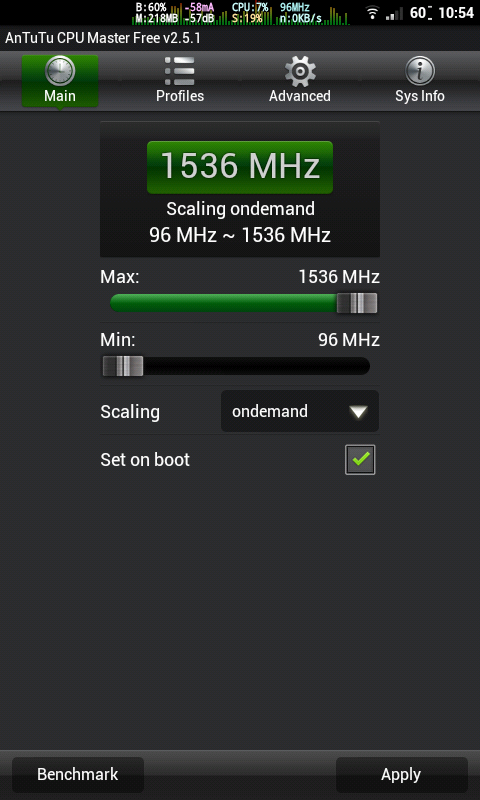This screenshot has width=480, height=800.
Task: Click the Sys Info icon
Action: pos(420,71)
